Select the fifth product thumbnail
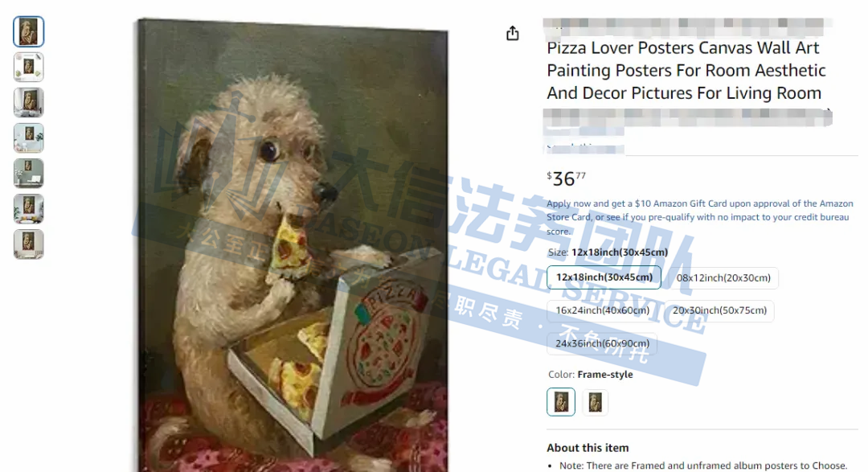The image size is (868, 472). (29, 174)
